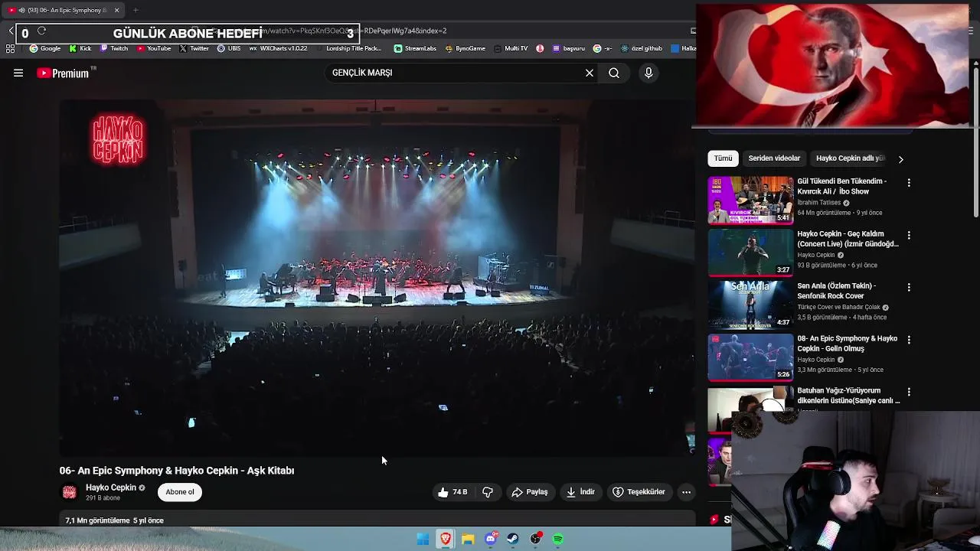
Task: Open Gül Tükendi Ben Tükendim video thumbnail
Action: pos(750,200)
